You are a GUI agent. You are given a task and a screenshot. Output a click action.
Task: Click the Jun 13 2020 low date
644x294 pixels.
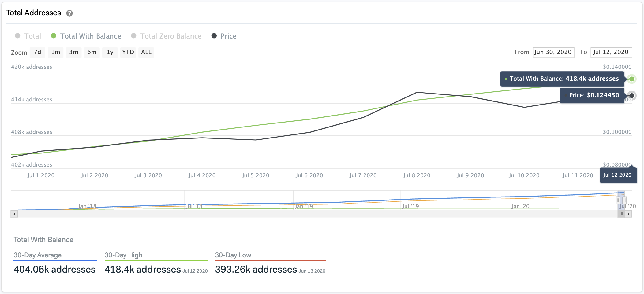tap(312, 271)
